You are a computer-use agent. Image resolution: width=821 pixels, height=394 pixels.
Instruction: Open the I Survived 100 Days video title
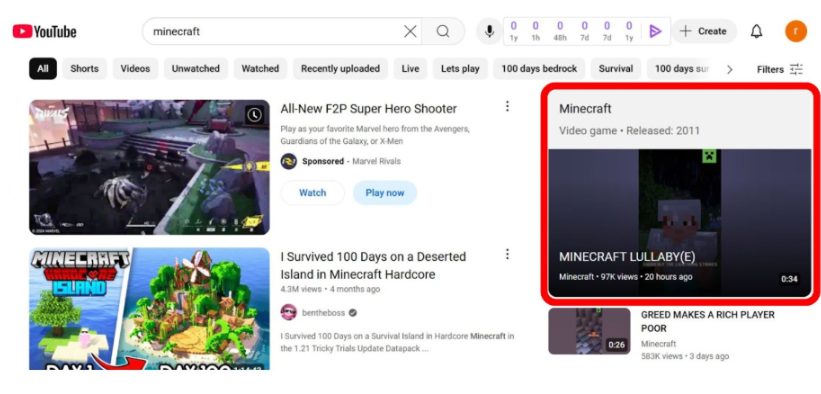[373, 266]
